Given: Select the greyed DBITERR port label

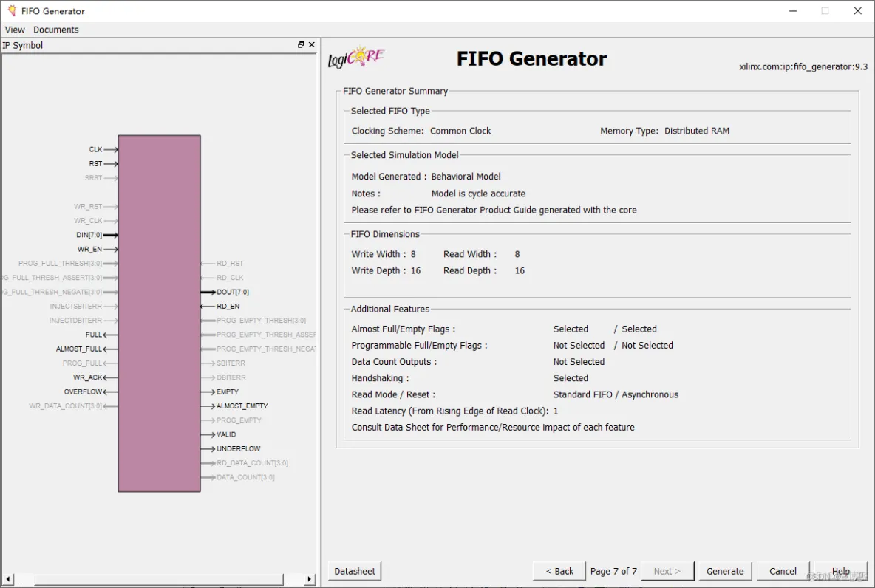Looking at the screenshot, I should tap(231, 377).
